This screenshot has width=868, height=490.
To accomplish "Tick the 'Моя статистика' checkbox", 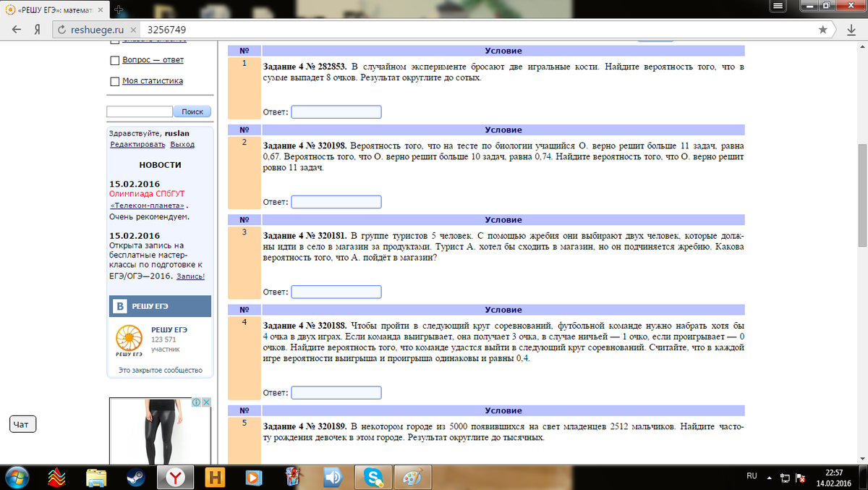I will click(114, 81).
